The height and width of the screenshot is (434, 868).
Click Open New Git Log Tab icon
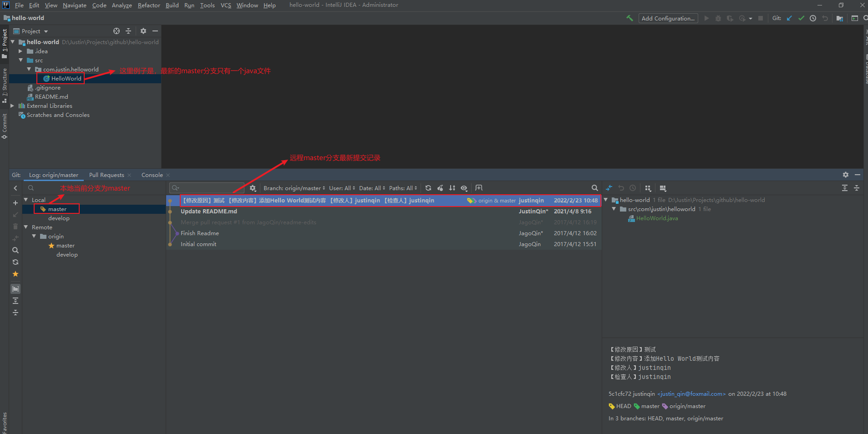click(x=479, y=188)
